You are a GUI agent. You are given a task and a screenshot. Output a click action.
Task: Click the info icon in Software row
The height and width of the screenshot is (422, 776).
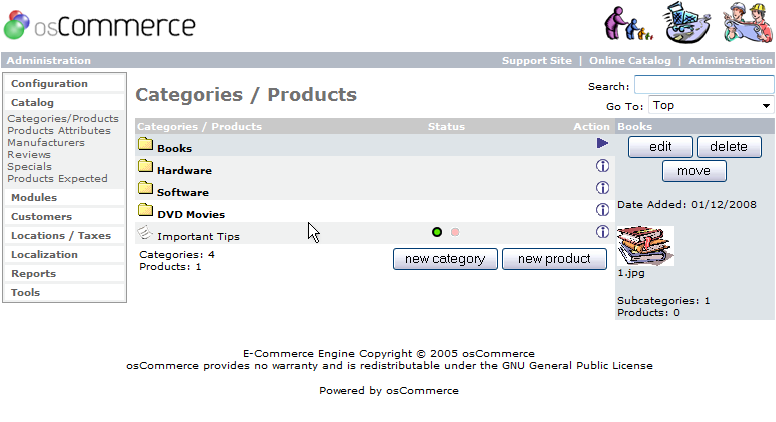coord(602,188)
